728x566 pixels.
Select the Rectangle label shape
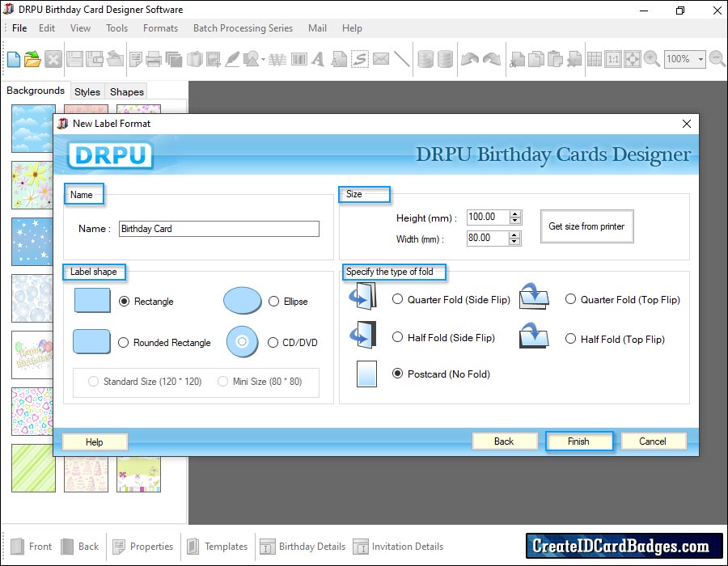[124, 302]
